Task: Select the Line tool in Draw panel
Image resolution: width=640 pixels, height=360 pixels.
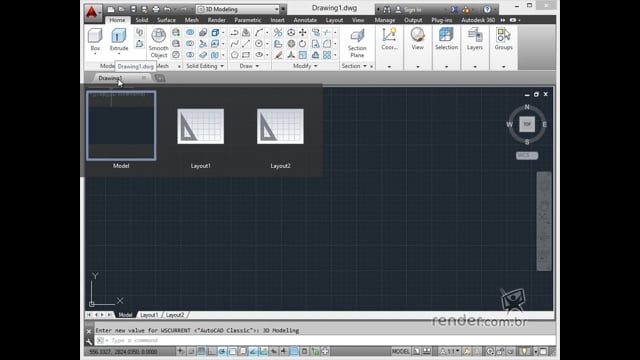Action: pyautogui.click(x=246, y=43)
